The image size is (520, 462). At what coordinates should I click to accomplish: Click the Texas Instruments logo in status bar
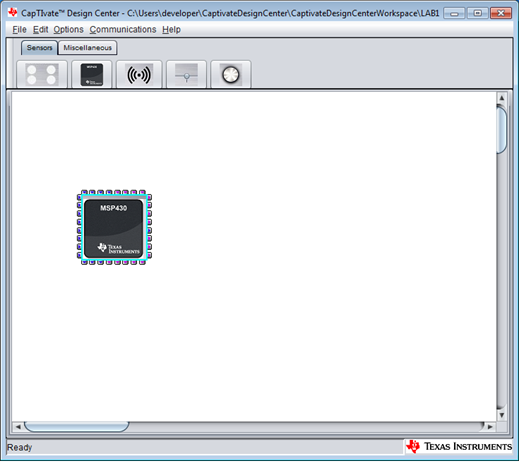[x=459, y=447]
